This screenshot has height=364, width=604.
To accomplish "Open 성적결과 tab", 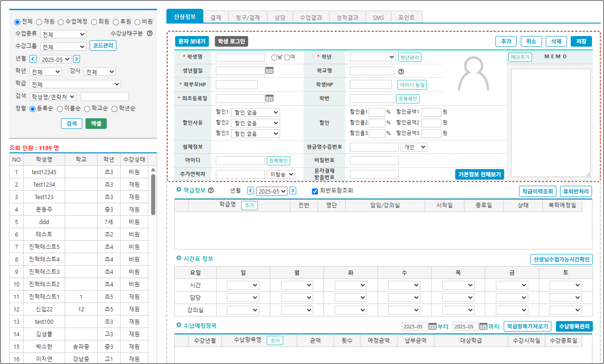I will click(x=347, y=18).
